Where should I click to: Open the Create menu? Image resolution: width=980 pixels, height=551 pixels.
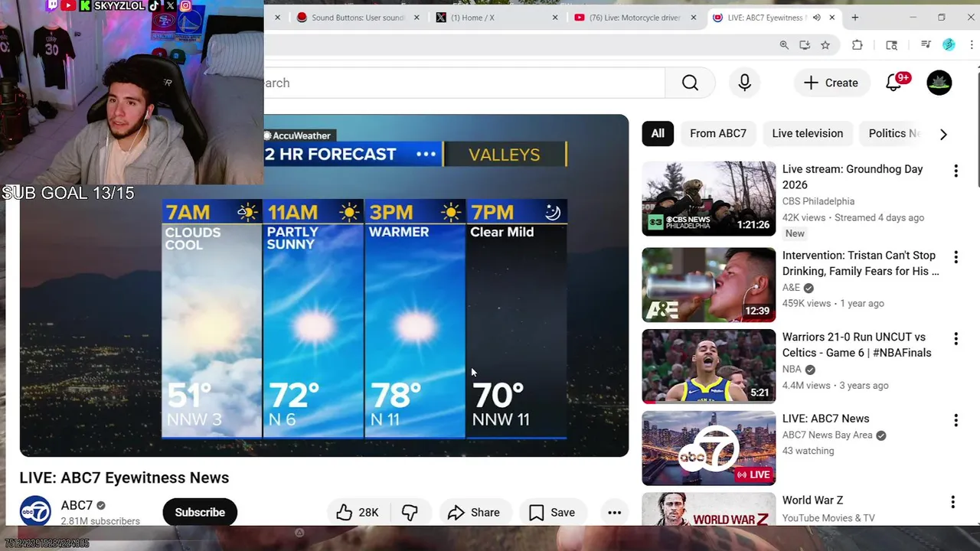831,83
